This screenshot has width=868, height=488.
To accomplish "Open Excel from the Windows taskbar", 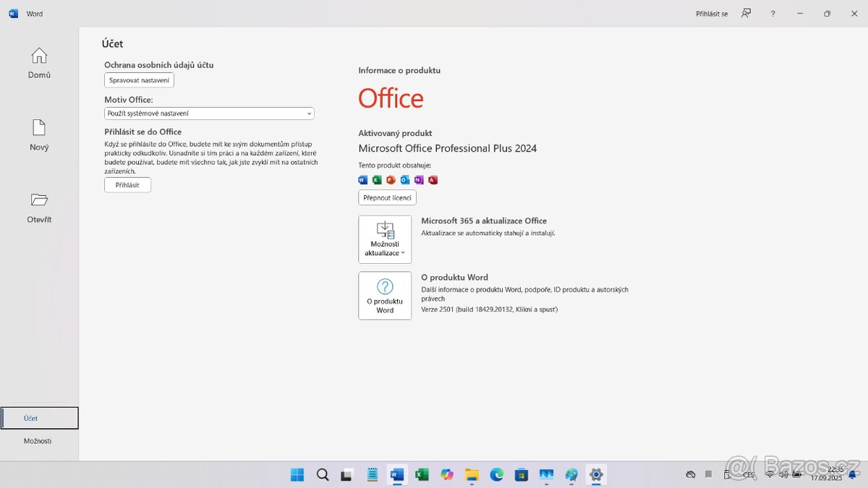I will point(422,475).
